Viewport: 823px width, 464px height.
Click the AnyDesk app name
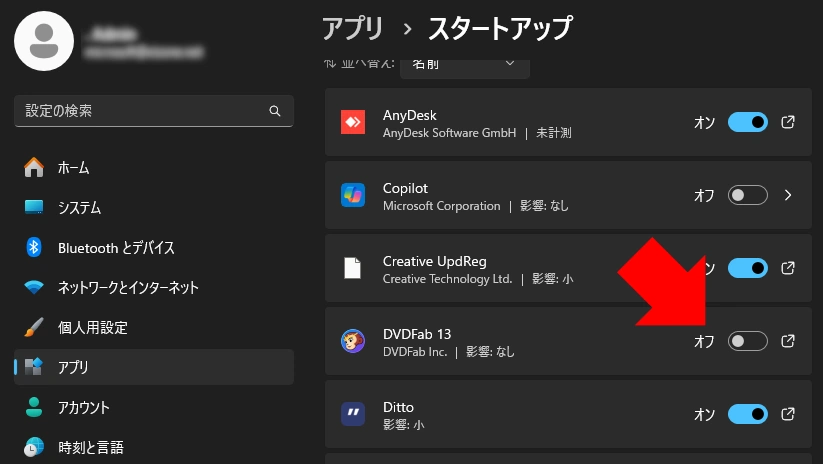click(409, 115)
